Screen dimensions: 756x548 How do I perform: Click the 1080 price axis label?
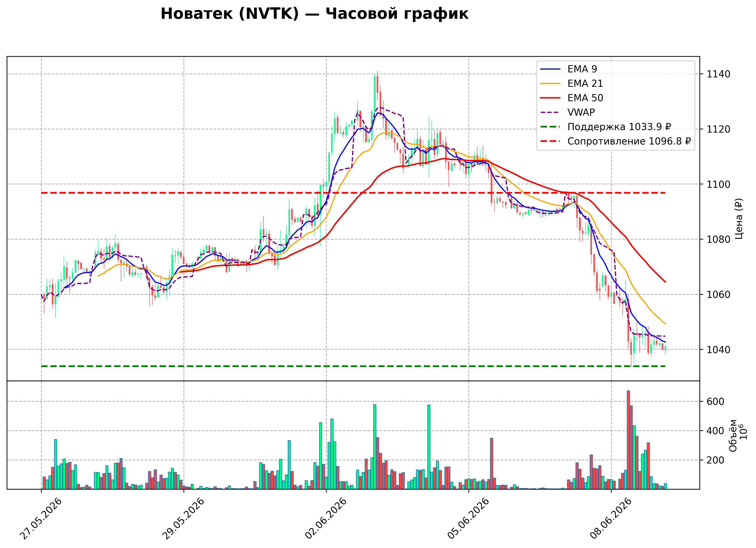718,239
